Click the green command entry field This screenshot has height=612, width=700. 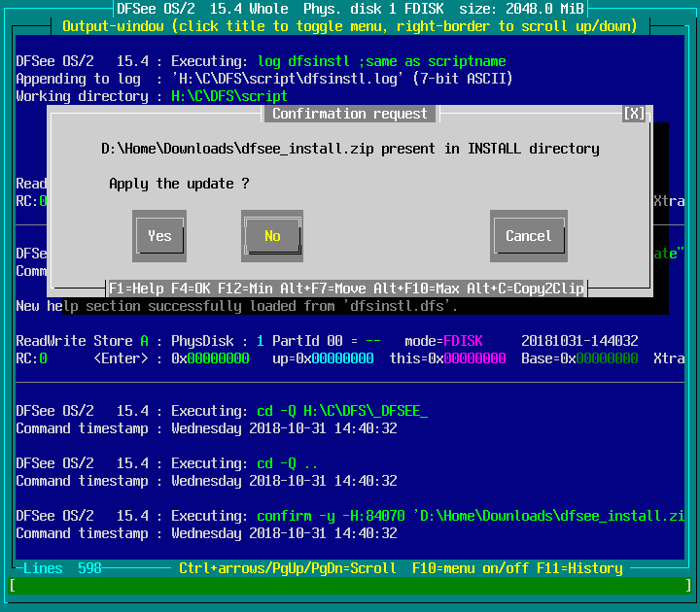(350, 586)
